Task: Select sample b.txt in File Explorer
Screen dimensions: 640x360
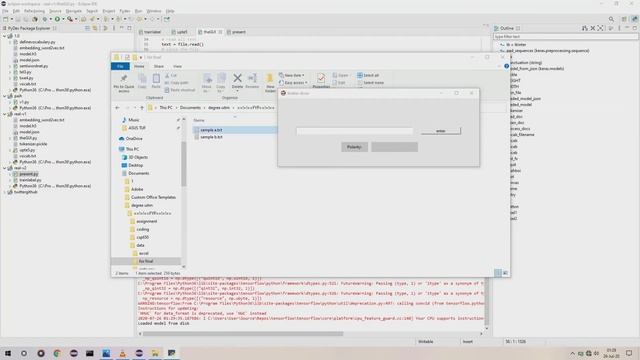Action: pos(211,137)
